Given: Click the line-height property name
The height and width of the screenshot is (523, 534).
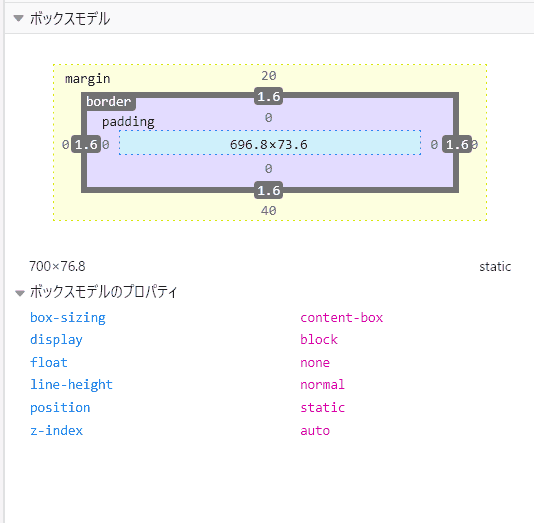Looking at the screenshot, I should [x=71, y=385].
